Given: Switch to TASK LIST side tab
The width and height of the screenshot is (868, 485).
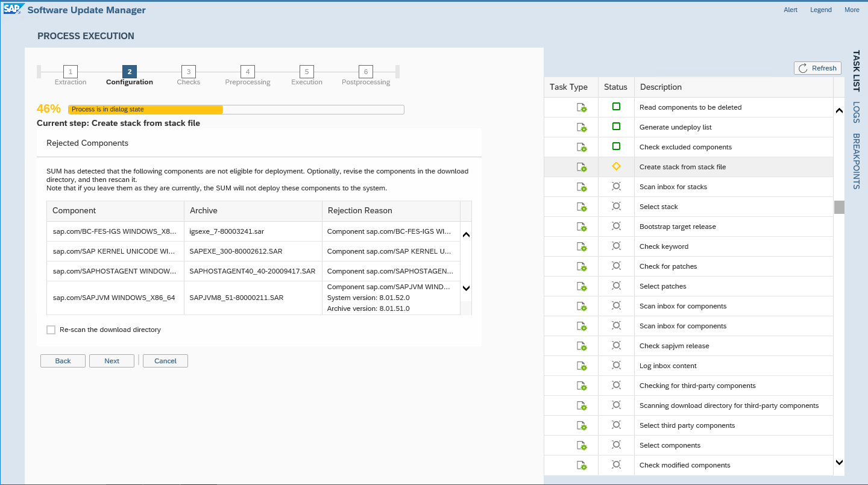Looking at the screenshot, I should (856, 70).
